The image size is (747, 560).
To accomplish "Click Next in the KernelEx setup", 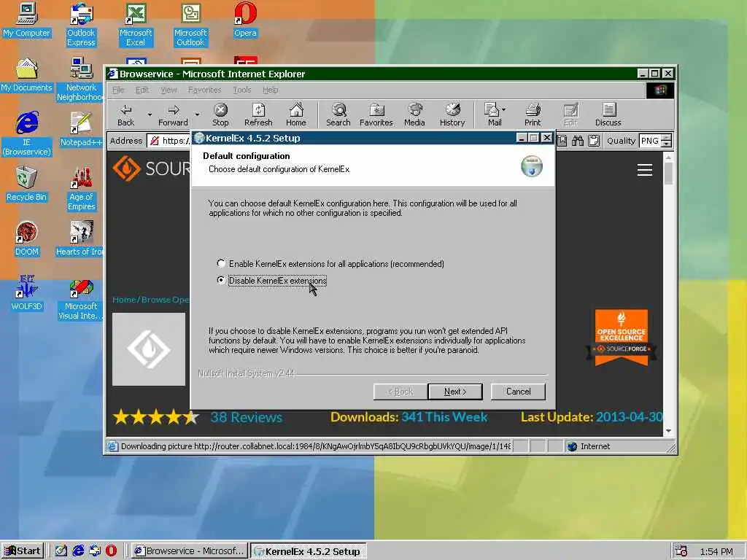I will tap(455, 392).
